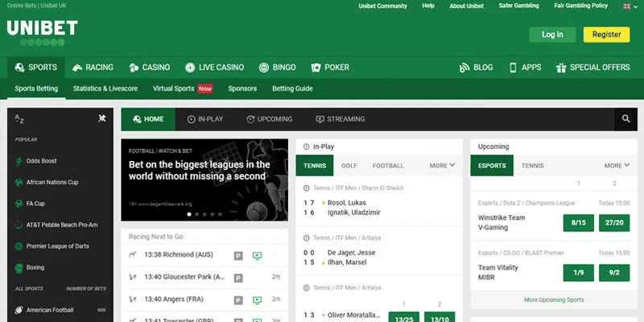Click the clock icon next to In-Play heading
Screen dimensions: 644x322
[306, 147]
